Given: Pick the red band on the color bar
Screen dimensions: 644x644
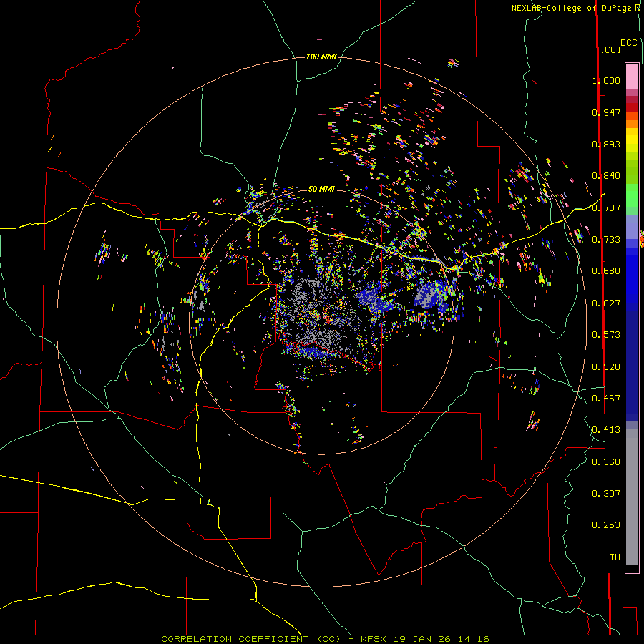Looking at the screenshot, I should [632, 107].
